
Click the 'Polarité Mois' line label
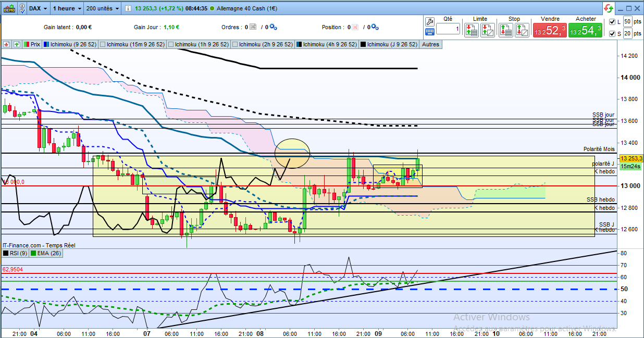coord(599,149)
